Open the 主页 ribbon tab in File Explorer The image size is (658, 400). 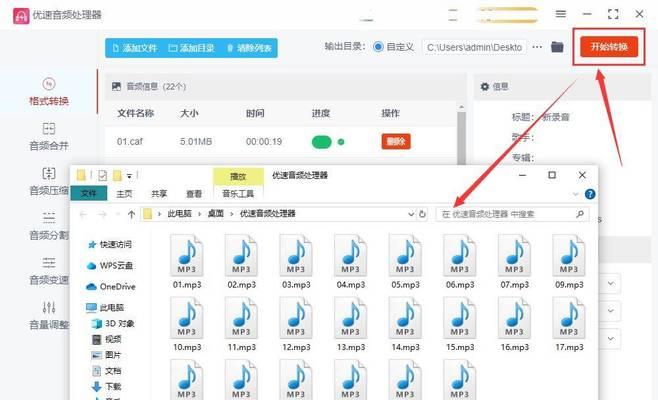coord(124,193)
